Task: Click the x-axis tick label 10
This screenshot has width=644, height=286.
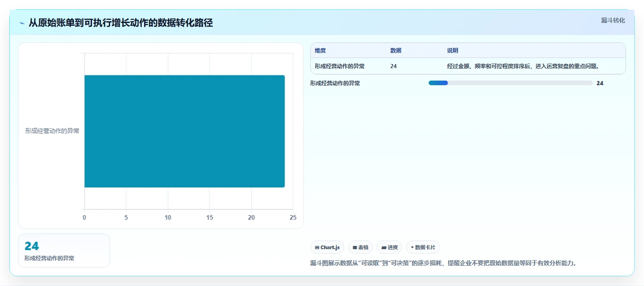Action: pos(168,217)
